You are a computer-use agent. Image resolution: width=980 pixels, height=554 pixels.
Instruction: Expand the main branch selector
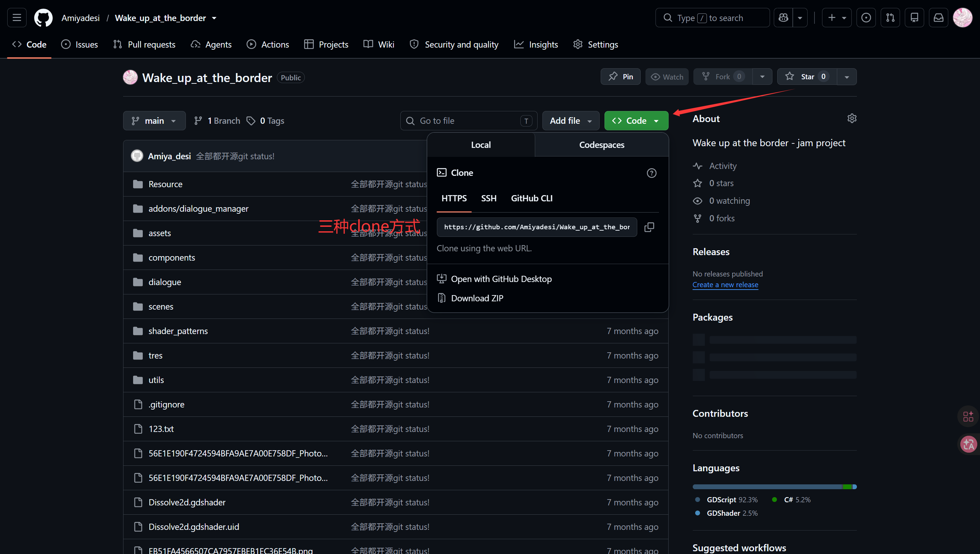click(x=154, y=121)
